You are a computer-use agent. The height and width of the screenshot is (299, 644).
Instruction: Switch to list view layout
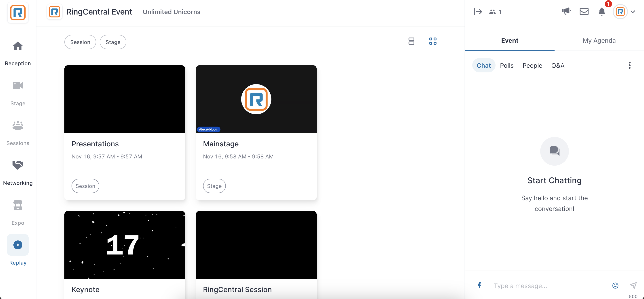pos(411,41)
